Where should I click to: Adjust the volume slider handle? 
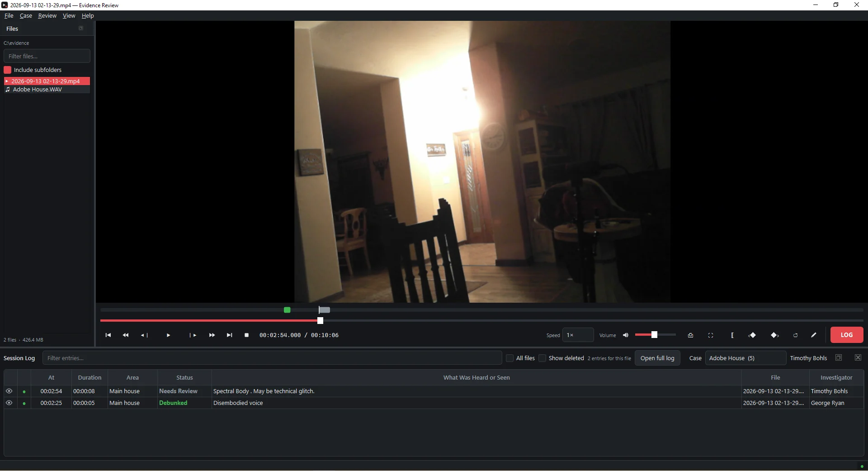point(654,335)
